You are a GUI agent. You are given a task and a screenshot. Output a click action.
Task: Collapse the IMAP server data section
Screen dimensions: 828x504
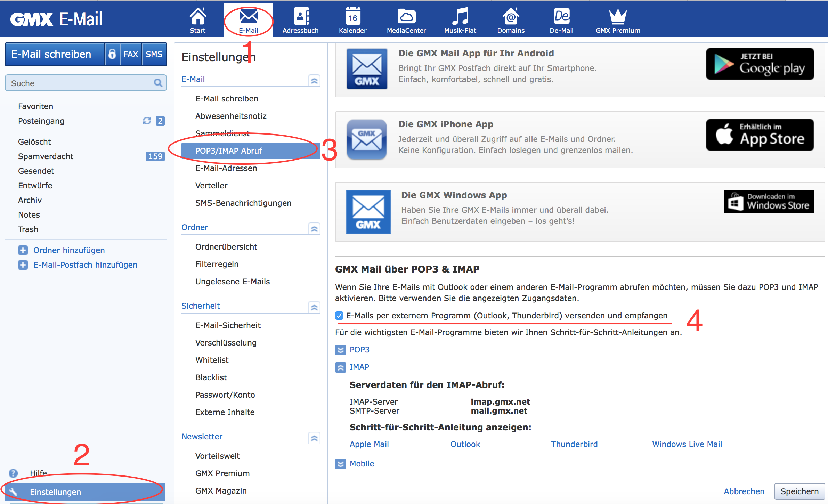[341, 367]
